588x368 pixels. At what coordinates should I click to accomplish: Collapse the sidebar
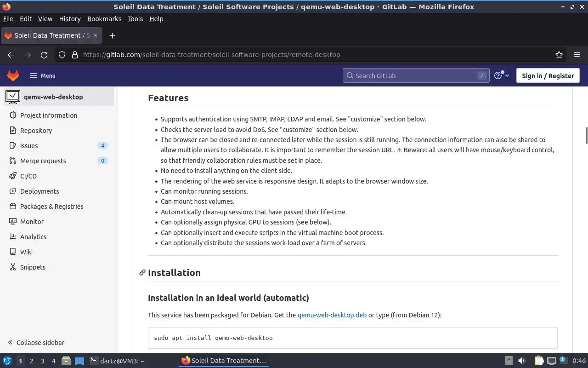click(36, 343)
